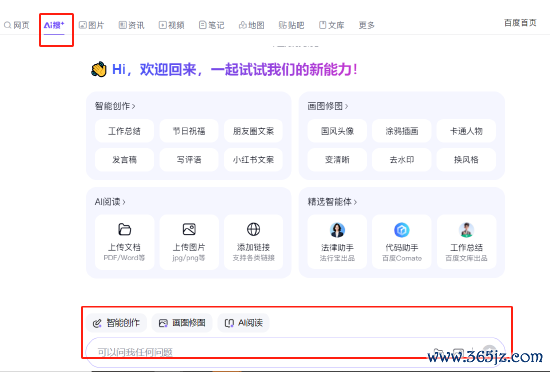Expand the 画图修图 section header
This screenshot has width=550, height=372.
[x=328, y=106]
